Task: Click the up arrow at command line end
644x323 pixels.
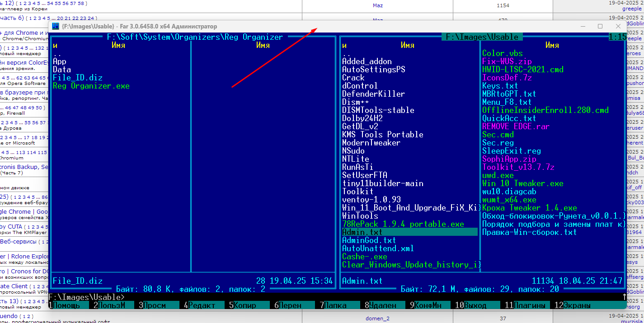Action: tap(624, 297)
